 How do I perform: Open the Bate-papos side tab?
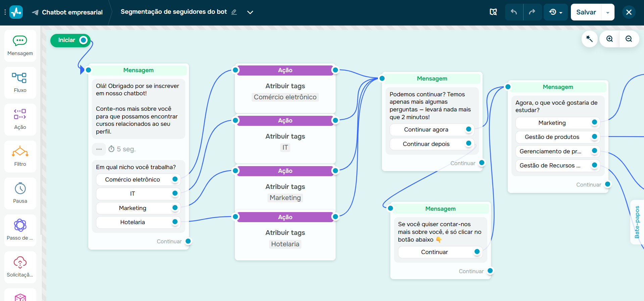coord(637,222)
